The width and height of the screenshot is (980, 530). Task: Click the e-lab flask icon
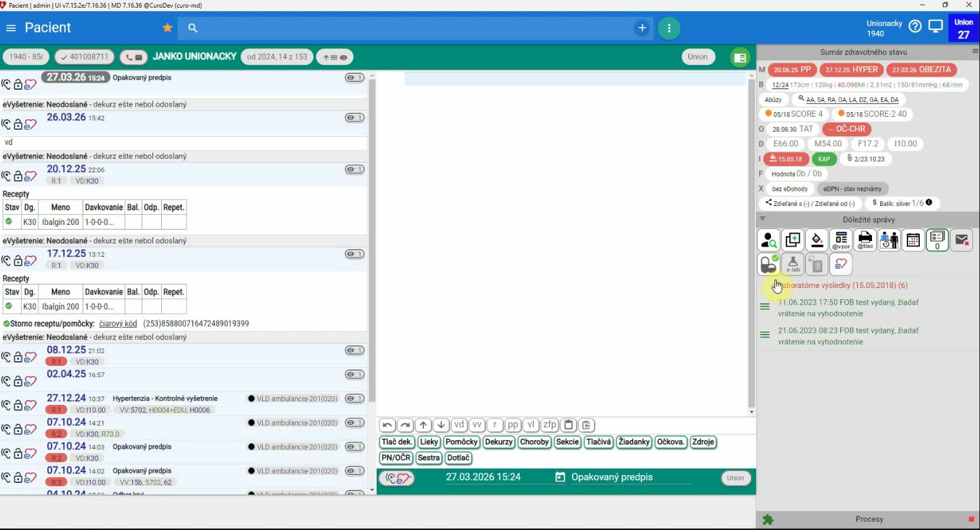coord(793,264)
